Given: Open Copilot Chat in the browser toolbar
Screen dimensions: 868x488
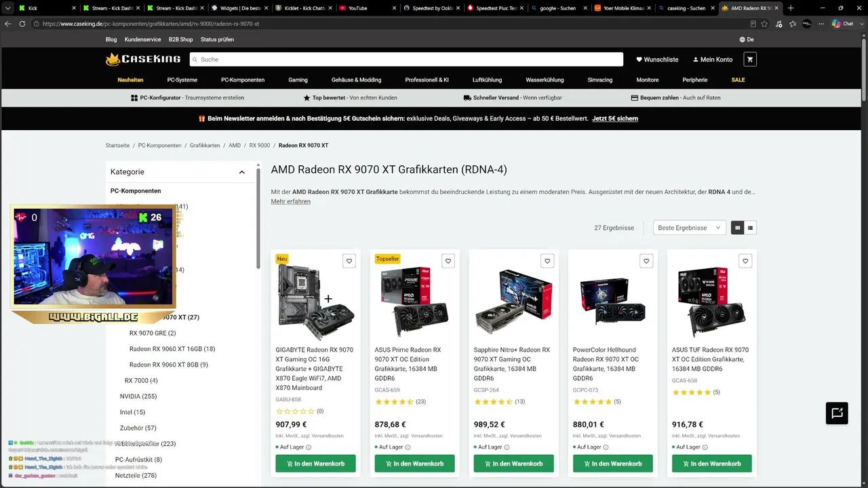Looking at the screenshot, I should pyautogui.click(x=843, y=24).
